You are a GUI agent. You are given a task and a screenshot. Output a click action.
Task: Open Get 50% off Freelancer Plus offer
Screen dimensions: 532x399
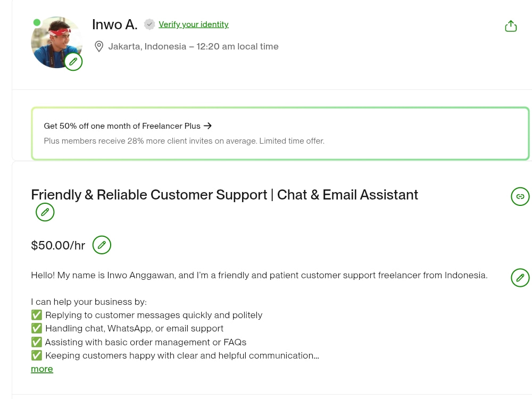click(122, 126)
